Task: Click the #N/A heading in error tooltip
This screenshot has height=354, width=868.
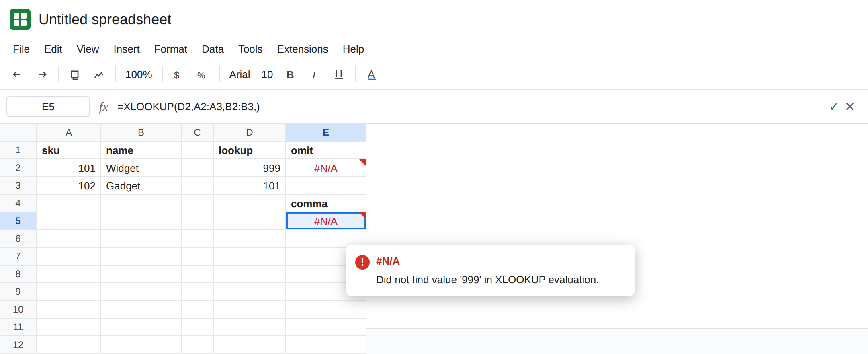Action: 388,261
